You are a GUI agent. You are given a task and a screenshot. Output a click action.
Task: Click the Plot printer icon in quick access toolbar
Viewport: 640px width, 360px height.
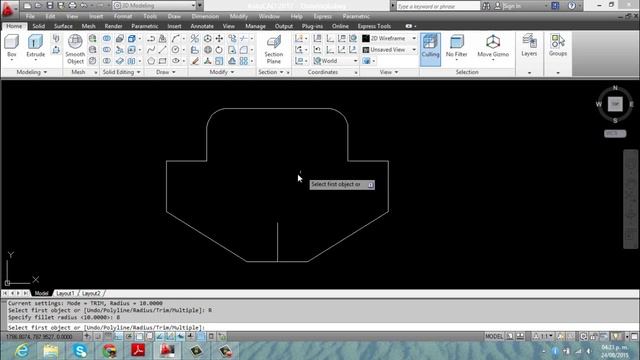point(73,6)
